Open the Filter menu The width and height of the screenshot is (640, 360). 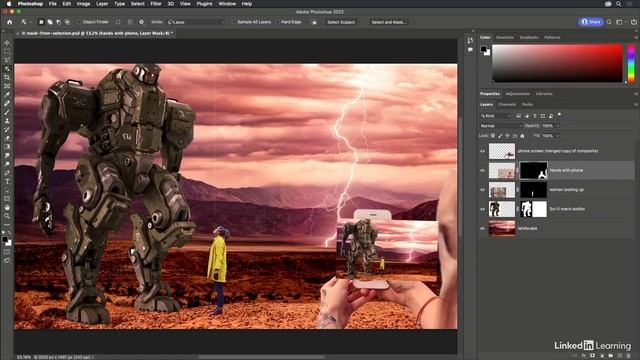pos(156,4)
